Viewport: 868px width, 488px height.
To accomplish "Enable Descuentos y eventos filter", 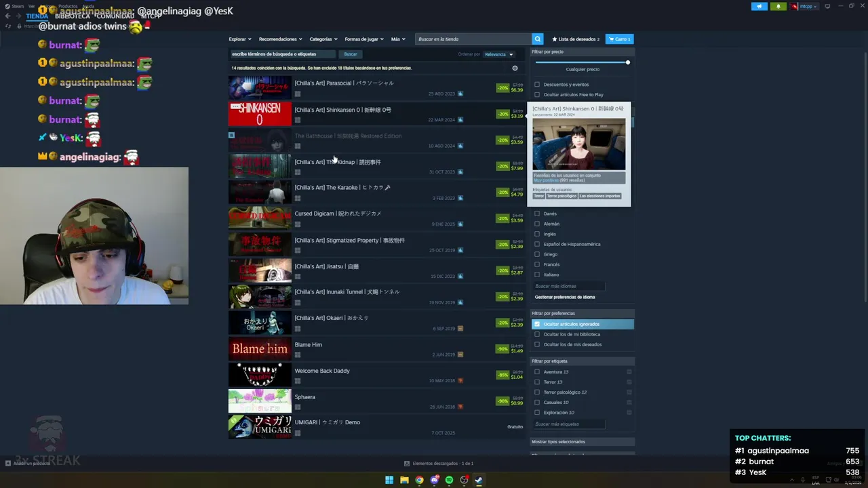I will 537,85.
